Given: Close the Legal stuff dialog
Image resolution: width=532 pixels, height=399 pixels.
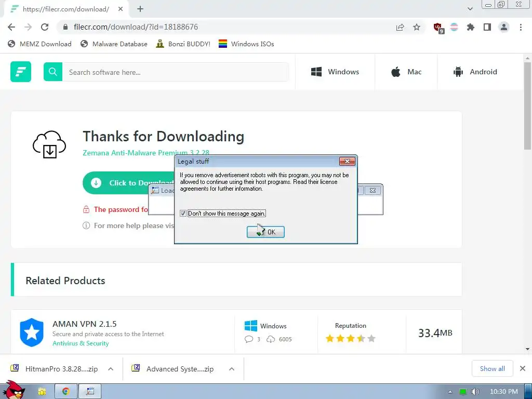Looking at the screenshot, I should pyautogui.click(x=347, y=162).
